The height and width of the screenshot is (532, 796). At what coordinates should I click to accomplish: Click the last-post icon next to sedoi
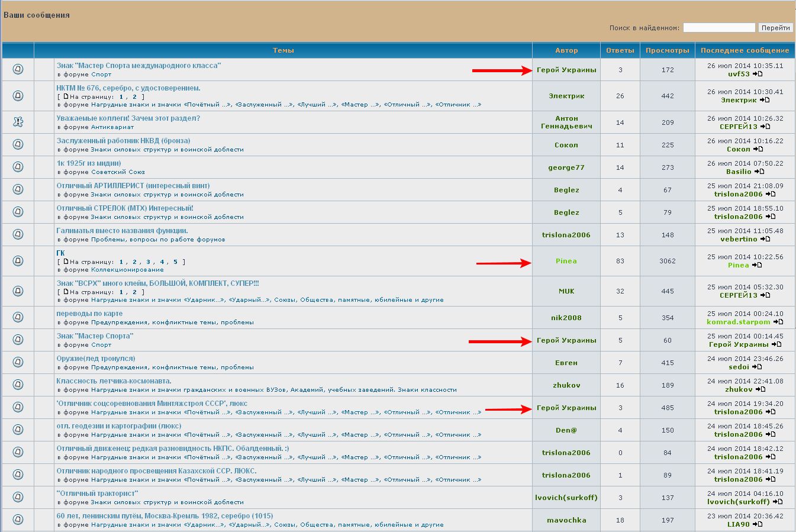[x=757, y=367]
